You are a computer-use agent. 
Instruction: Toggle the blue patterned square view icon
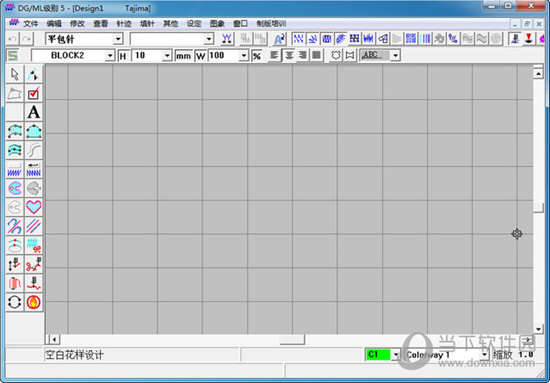point(411,39)
